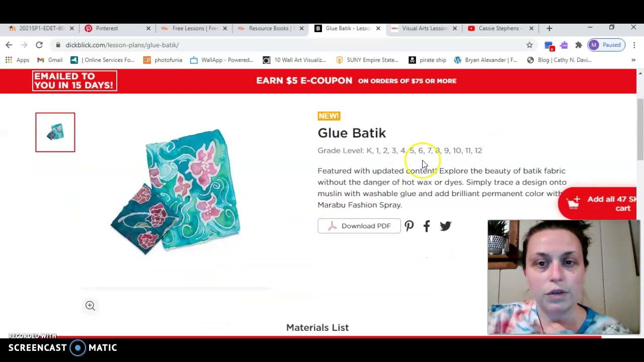Image resolution: width=644 pixels, height=362 pixels.
Task: Switch to the Cassie Stephens tab
Action: coord(500,28)
